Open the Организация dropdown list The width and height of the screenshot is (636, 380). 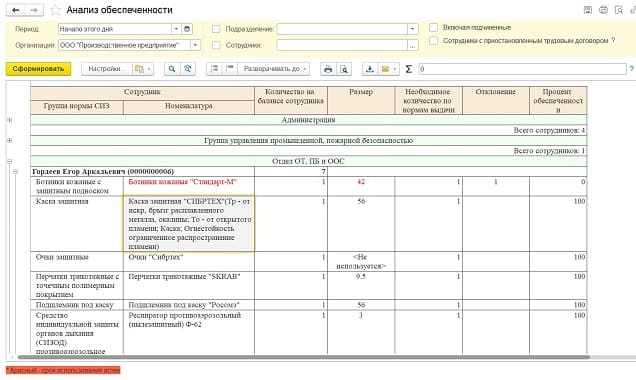pos(196,45)
